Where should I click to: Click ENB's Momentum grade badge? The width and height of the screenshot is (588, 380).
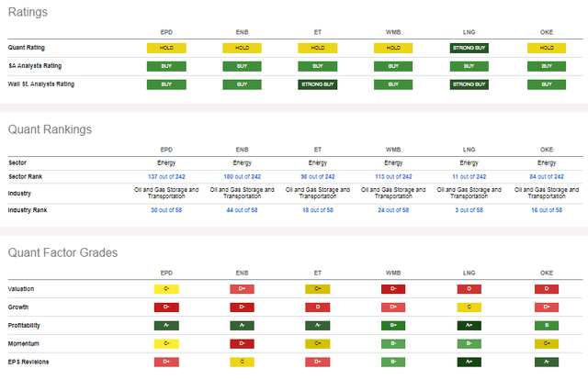(243, 343)
